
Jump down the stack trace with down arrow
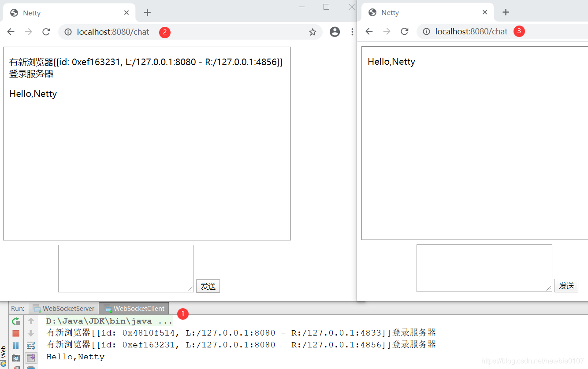[x=31, y=333]
